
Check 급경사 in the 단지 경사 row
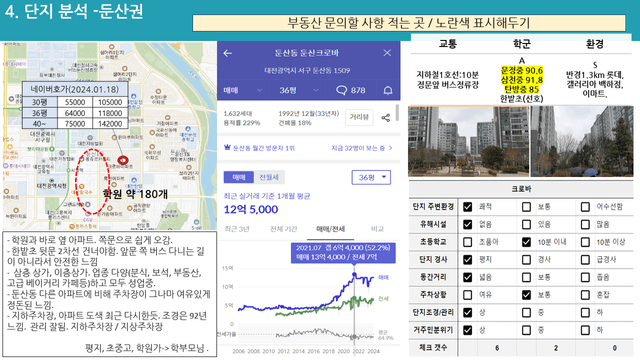click(x=585, y=260)
